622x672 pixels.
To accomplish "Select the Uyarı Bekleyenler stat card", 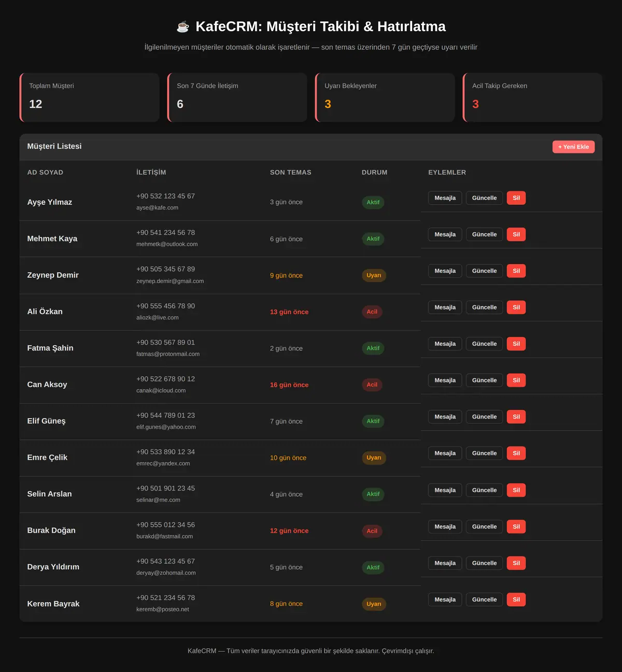I will tap(385, 97).
